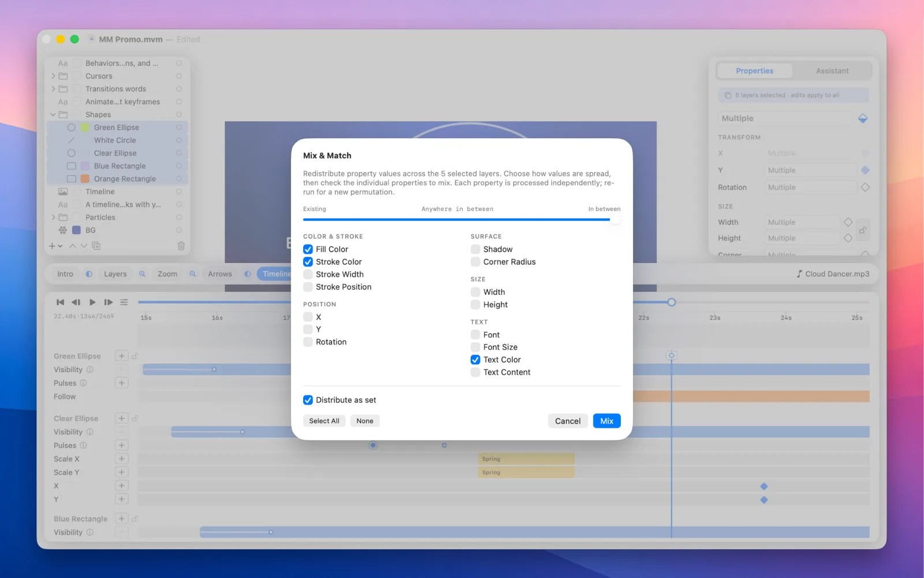Add keyframe plus for Scale X row

point(121,459)
